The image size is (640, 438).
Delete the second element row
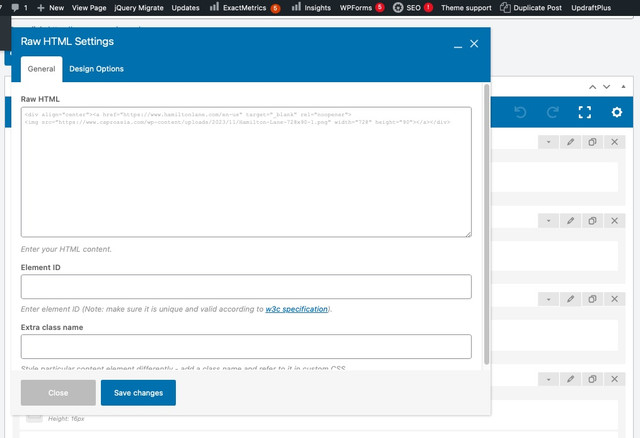[x=614, y=221]
